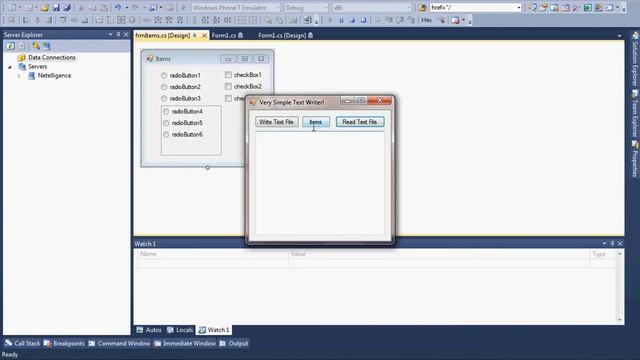Switch to the Form1.cs tab
Image resolution: width=640 pixels, height=360 pixels.
pyautogui.click(x=227, y=36)
